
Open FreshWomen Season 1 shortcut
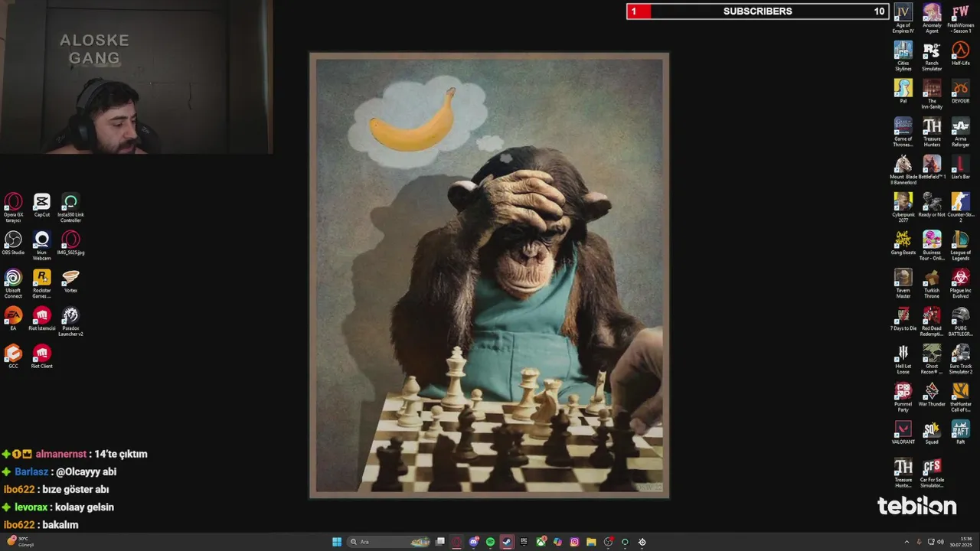pyautogui.click(x=960, y=18)
